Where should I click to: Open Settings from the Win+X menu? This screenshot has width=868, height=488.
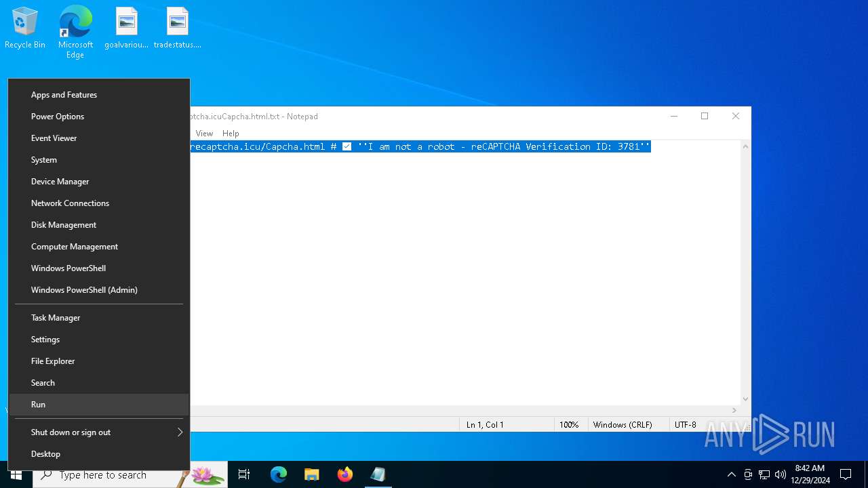click(99, 340)
